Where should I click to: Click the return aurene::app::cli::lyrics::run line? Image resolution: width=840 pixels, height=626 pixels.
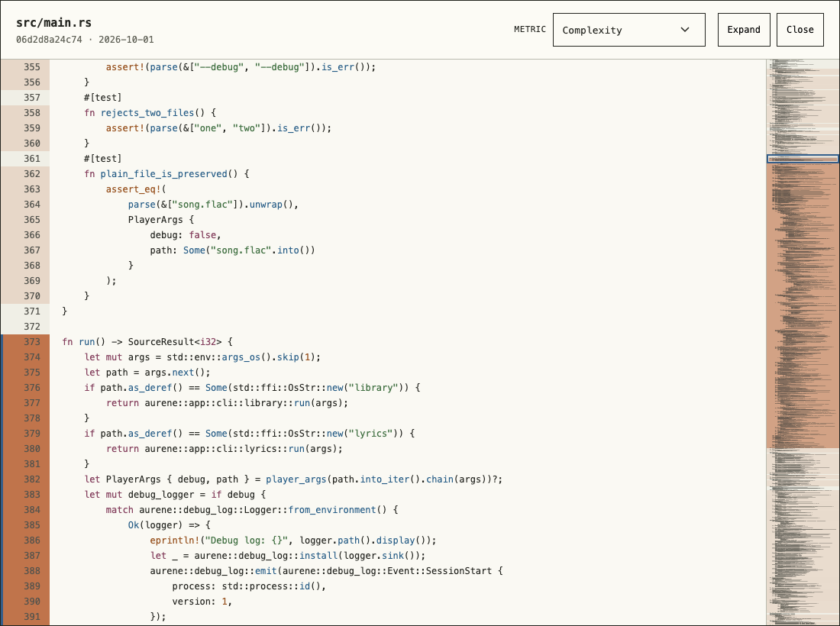[x=225, y=449]
